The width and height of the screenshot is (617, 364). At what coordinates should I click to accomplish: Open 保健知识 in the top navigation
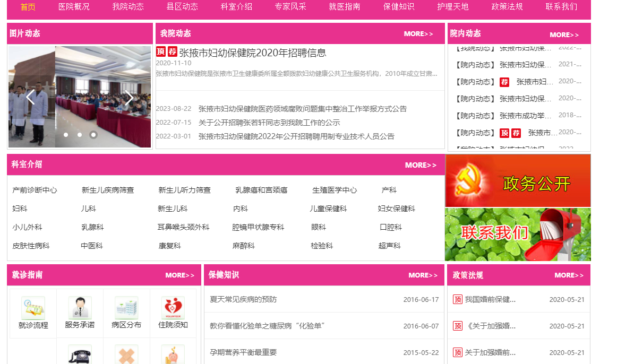(x=399, y=7)
